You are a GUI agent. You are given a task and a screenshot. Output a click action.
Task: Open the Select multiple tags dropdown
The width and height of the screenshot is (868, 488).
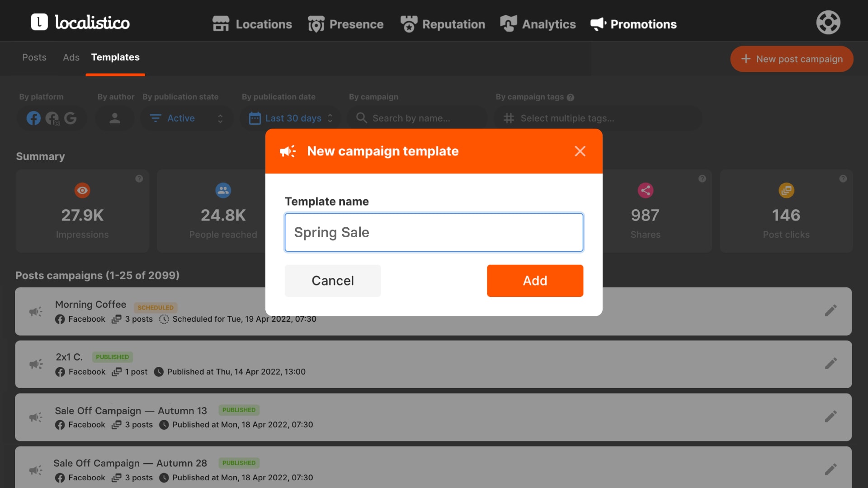pyautogui.click(x=598, y=118)
